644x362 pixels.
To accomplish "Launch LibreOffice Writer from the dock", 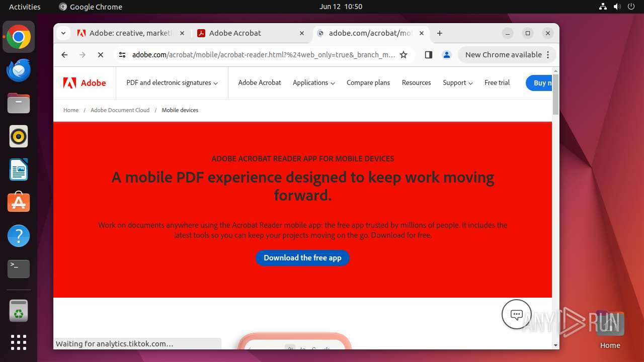I will click(x=19, y=169).
